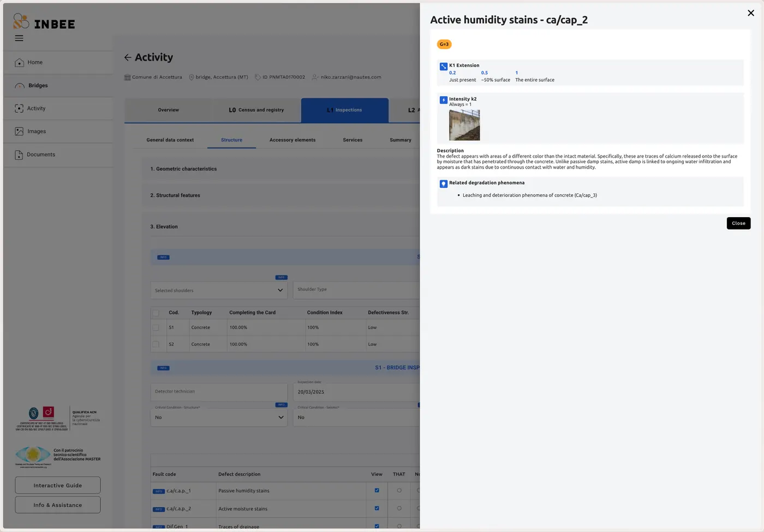Click the Inspection date field 20/03/2025
764x532 pixels.
tap(356, 392)
